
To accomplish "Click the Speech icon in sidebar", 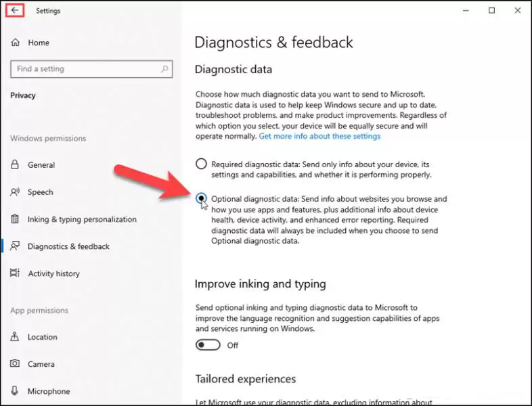I will point(15,192).
